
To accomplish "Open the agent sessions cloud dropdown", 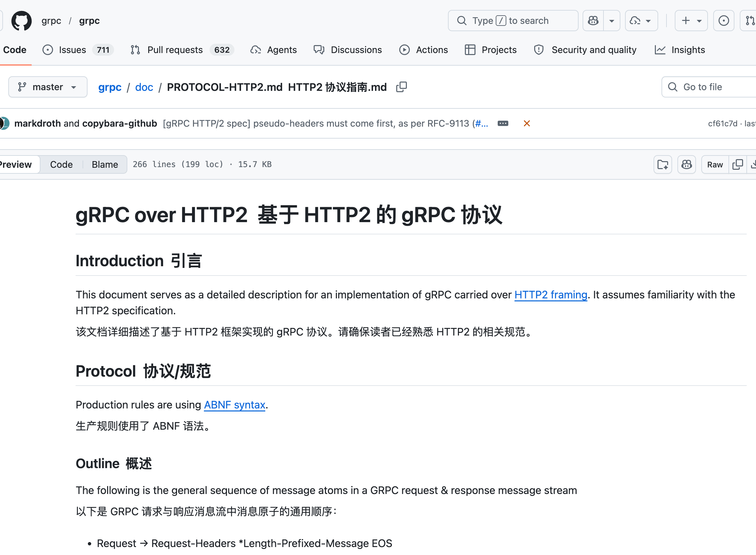I will pyautogui.click(x=641, y=21).
